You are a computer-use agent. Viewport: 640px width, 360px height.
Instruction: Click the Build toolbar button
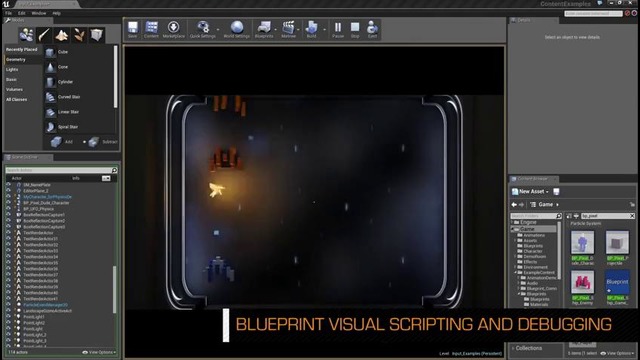tap(311, 29)
